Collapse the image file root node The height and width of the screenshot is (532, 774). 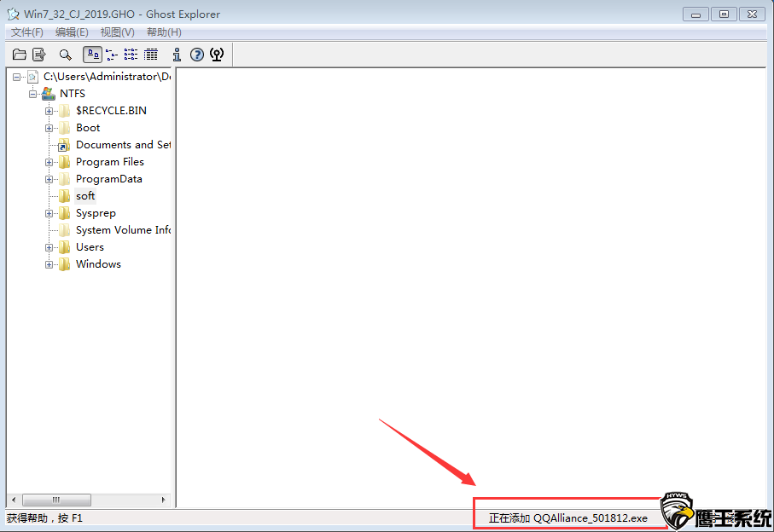(x=17, y=77)
